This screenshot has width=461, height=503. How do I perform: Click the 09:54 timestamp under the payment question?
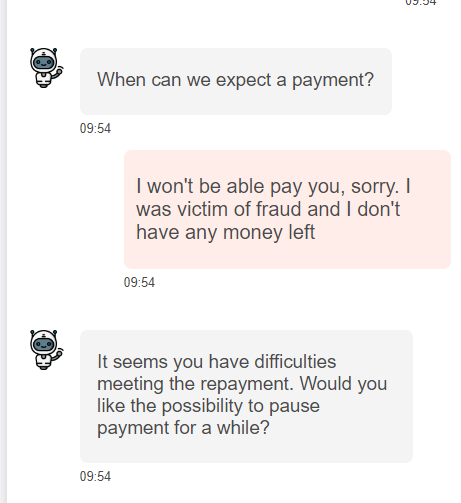coord(95,128)
